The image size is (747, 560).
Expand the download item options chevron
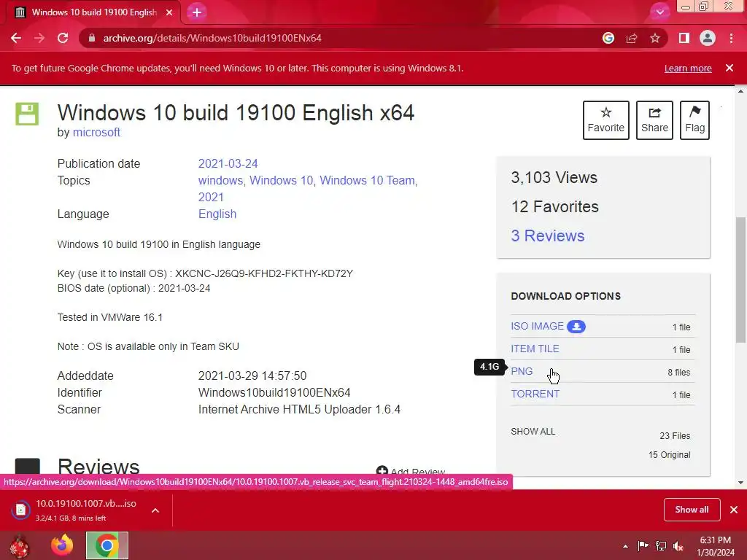pos(155,510)
